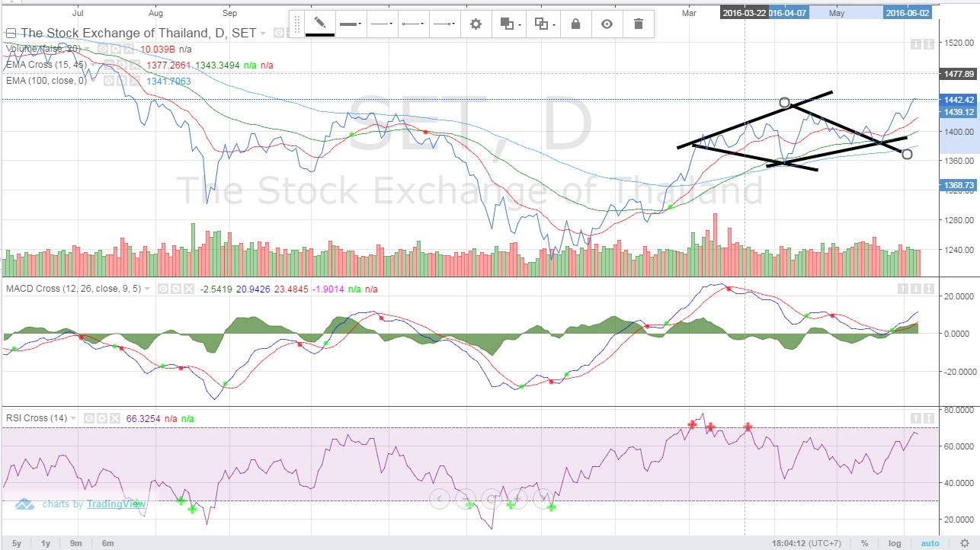Open the right line-end style dropdown
Image resolution: width=980 pixels, height=550 pixels.
(x=445, y=24)
